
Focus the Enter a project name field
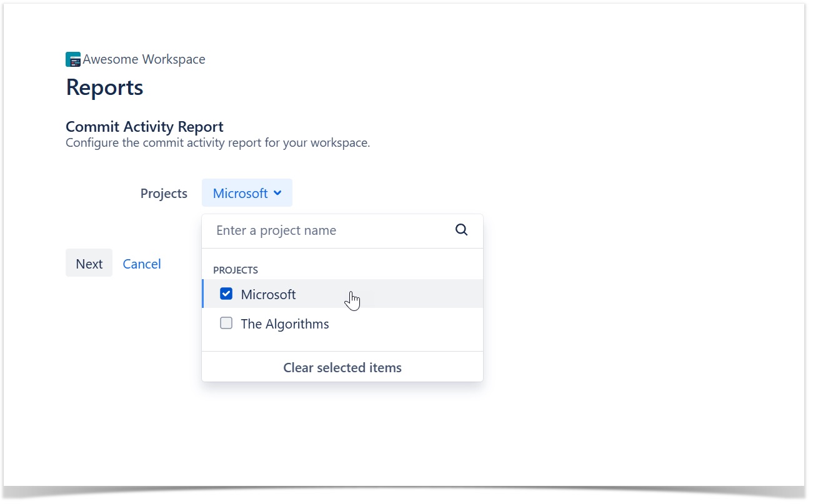point(331,230)
